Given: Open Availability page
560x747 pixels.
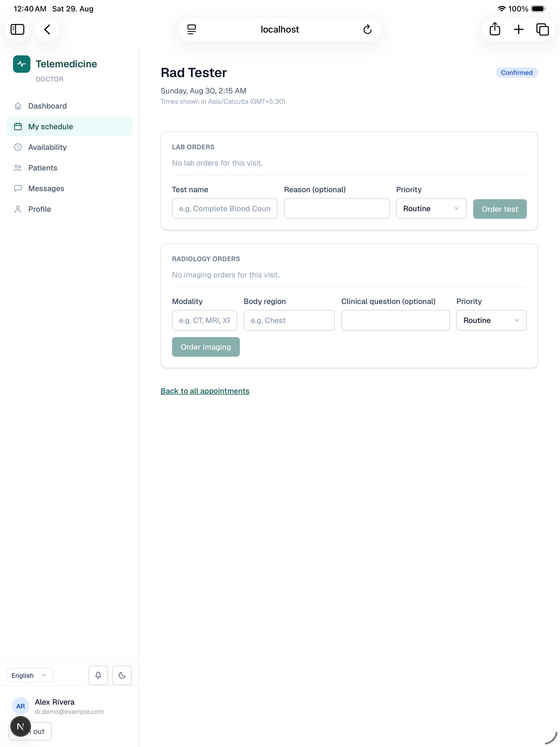Looking at the screenshot, I should point(69,147).
